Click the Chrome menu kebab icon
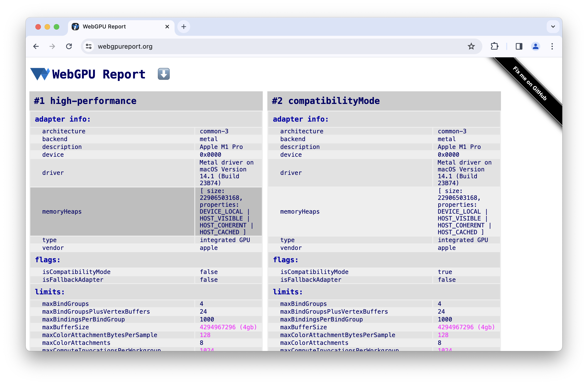Screen dimensions: 588x385 552,46
